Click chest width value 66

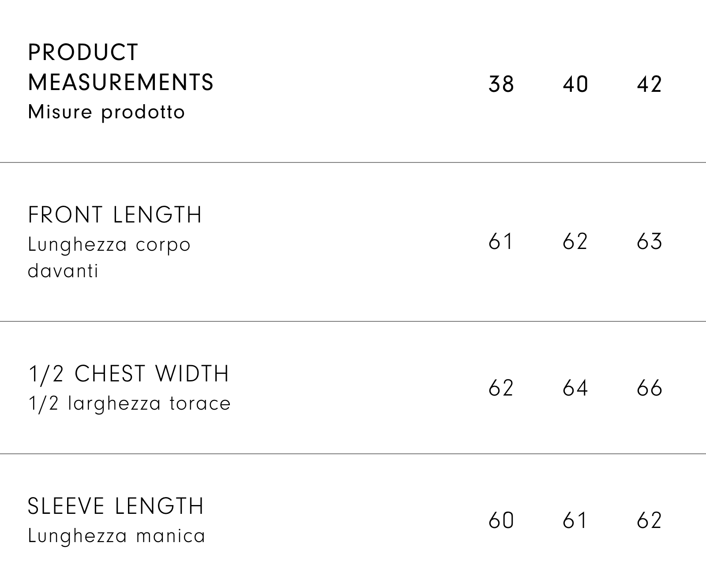click(x=650, y=388)
